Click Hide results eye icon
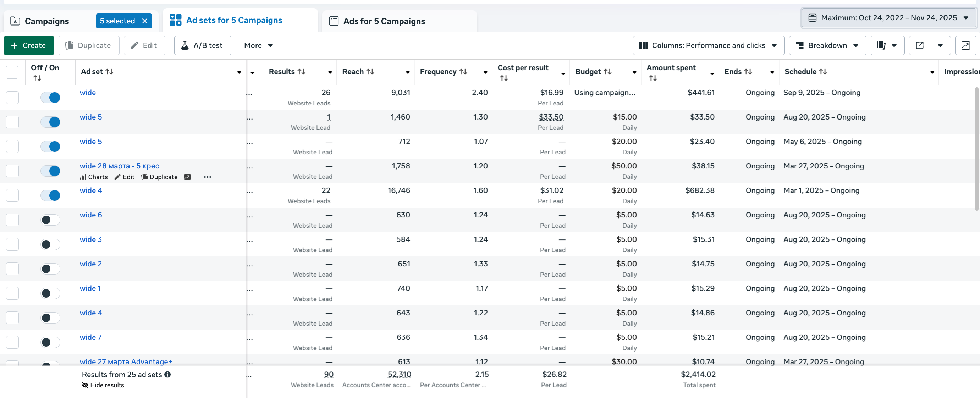This screenshot has height=398, width=980. [85, 385]
